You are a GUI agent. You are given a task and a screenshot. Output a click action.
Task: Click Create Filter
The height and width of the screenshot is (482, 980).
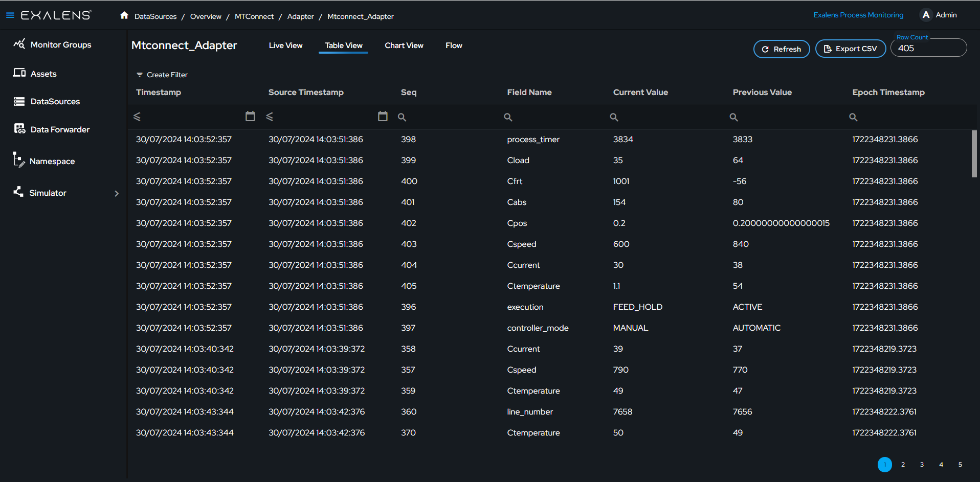[x=162, y=75]
